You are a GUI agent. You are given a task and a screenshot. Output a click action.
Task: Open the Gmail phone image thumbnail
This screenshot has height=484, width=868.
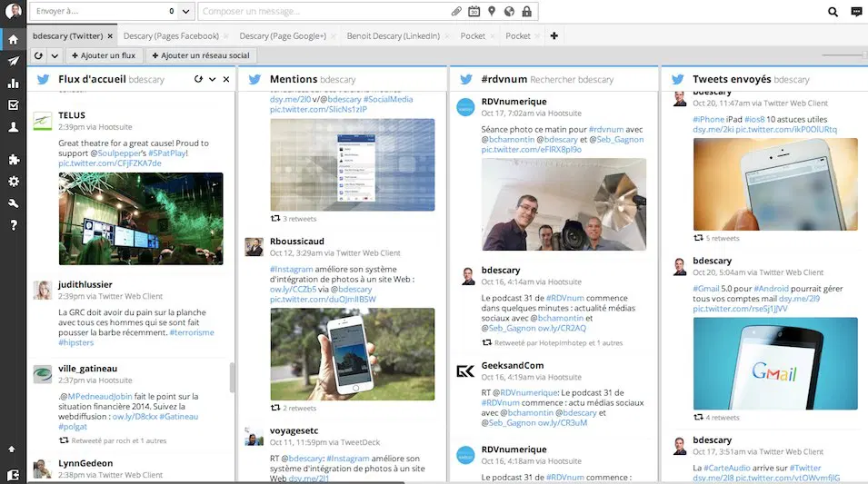point(775,363)
